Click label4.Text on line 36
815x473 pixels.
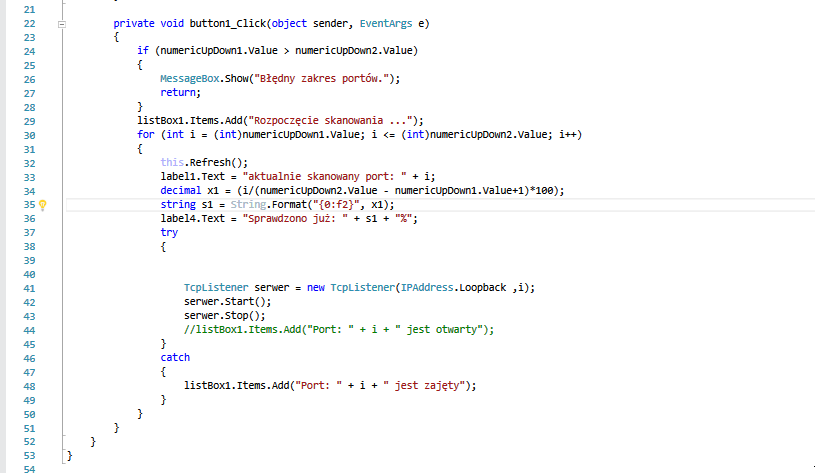(x=192, y=219)
